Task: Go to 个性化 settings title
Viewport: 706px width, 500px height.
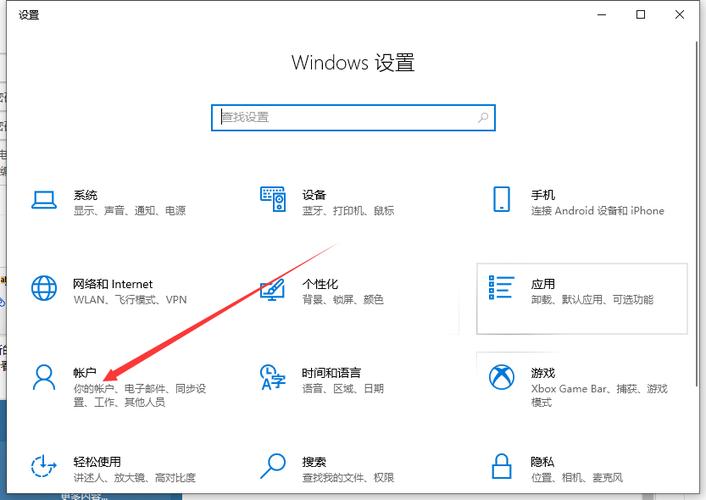Action: [x=320, y=284]
